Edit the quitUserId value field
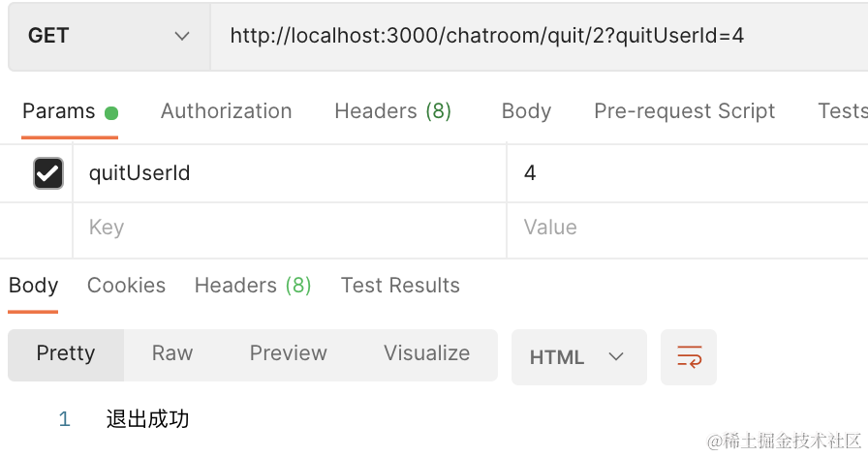868x457 pixels. click(x=678, y=173)
